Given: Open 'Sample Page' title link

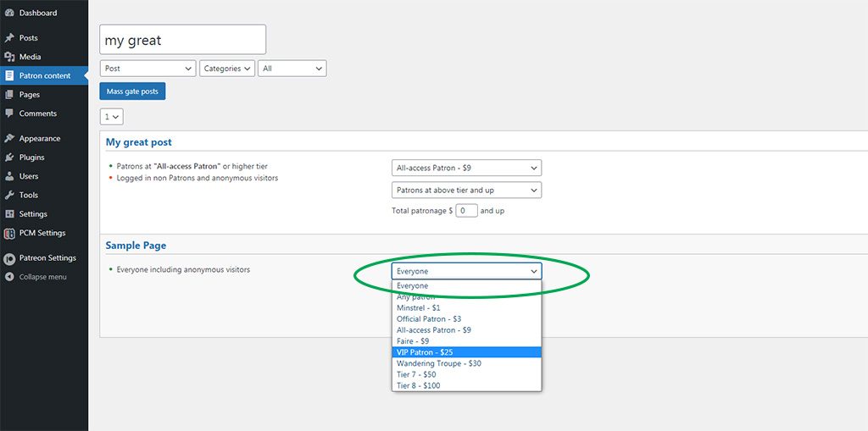Looking at the screenshot, I should pyautogui.click(x=136, y=245).
